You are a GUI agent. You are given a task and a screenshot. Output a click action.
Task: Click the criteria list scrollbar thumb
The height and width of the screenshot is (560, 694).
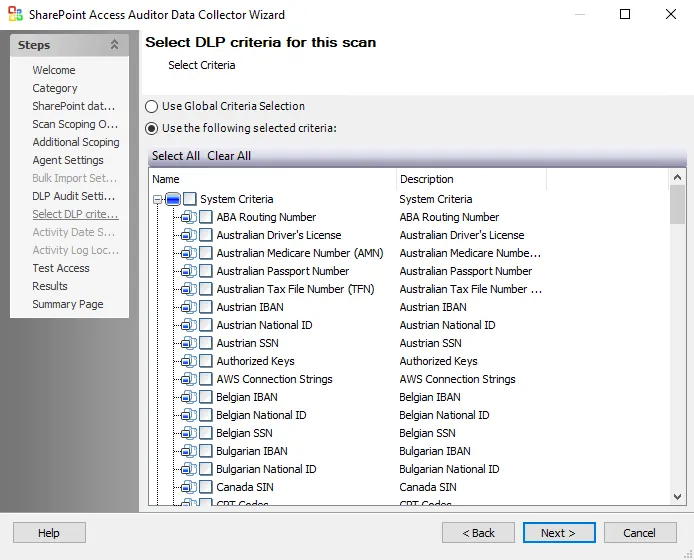[677, 205]
